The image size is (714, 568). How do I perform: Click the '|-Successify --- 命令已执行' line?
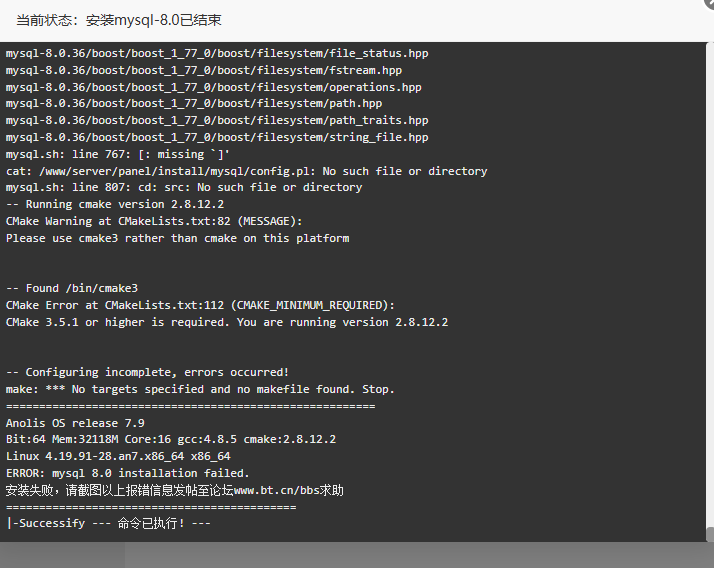pos(108,523)
